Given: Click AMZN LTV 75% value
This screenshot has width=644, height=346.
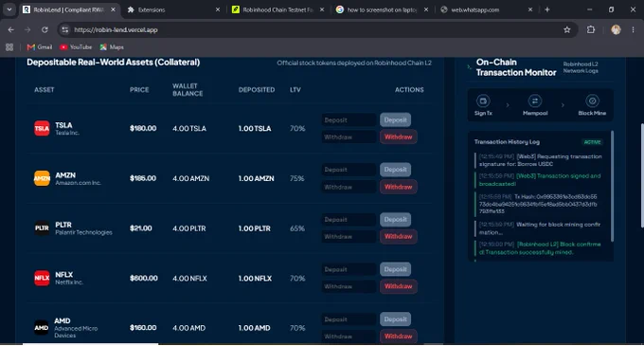Looking at the screenshot, I should [x=297, y=178].
